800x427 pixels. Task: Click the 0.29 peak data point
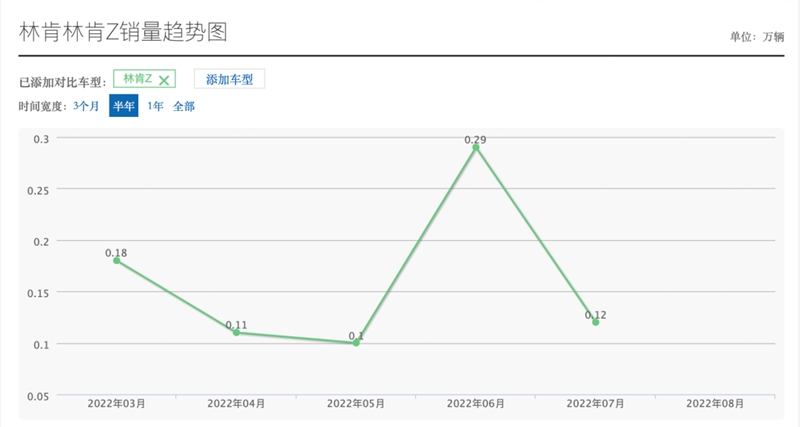click(x=476, y=147)
